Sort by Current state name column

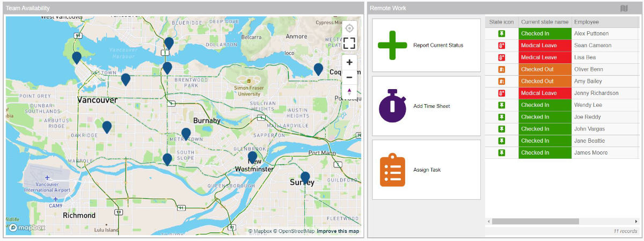544,22
